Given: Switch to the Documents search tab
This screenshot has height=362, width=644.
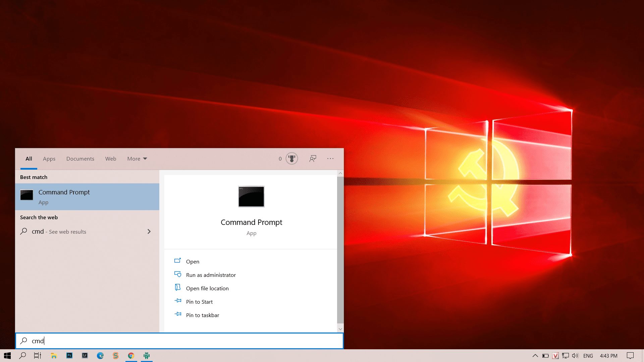Looking at the screenshot, I should pos(80,159).
